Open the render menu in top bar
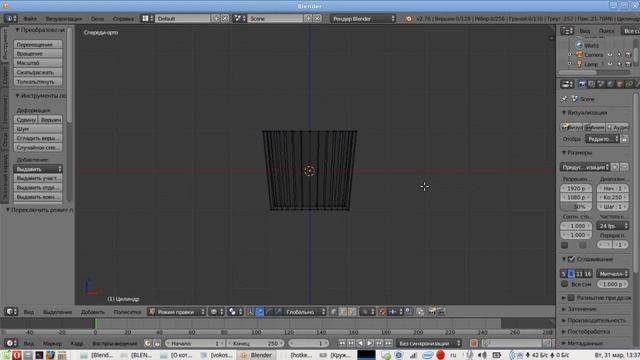This screenshot has width=640, height=360. tap(64, 19)
